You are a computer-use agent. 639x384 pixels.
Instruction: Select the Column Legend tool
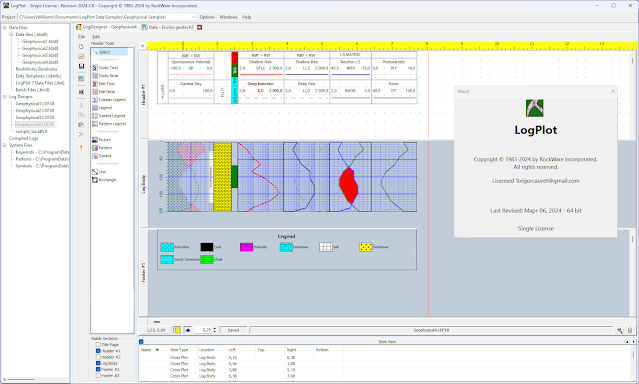coord(109,100)
